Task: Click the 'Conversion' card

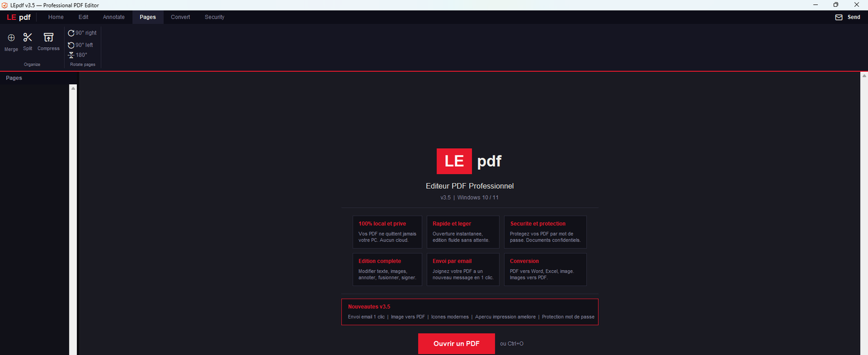Action: 545,270
